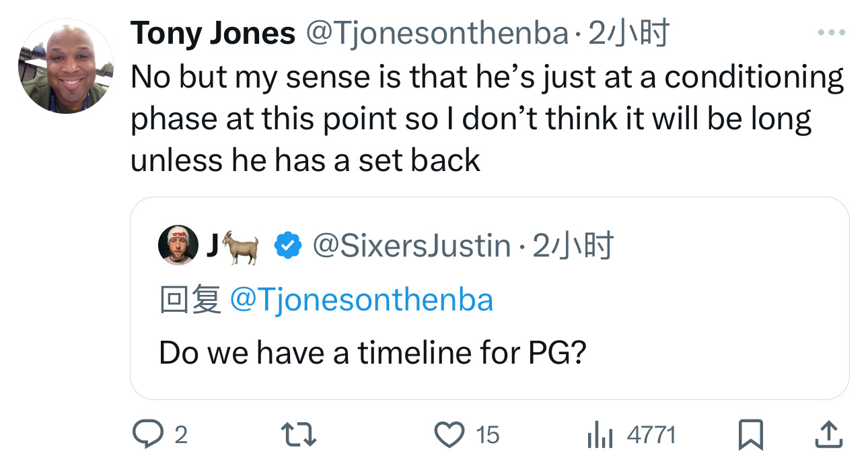Viewport: 868px width, 466px height.
Task: Open the grey @Tjonesonthenba handle in header
Action: 438,33
